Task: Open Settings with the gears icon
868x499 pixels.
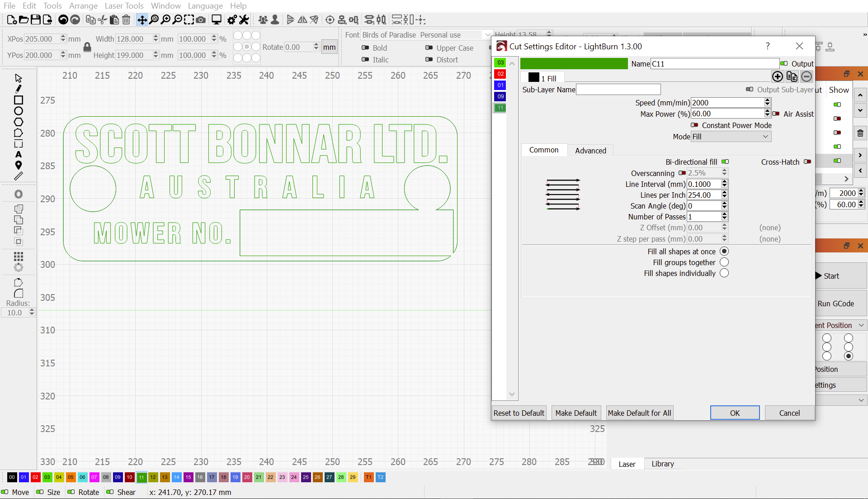Action: [x=232, y=20]
